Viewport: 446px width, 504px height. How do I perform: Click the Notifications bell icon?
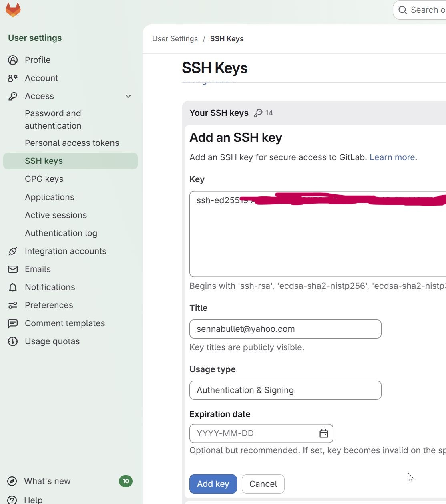(x=13, y=287)
